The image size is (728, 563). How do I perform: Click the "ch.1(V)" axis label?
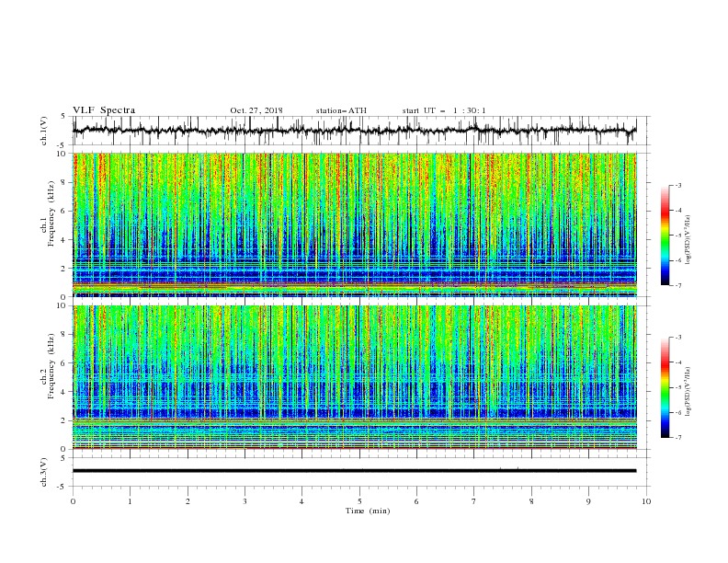point(44,131)
